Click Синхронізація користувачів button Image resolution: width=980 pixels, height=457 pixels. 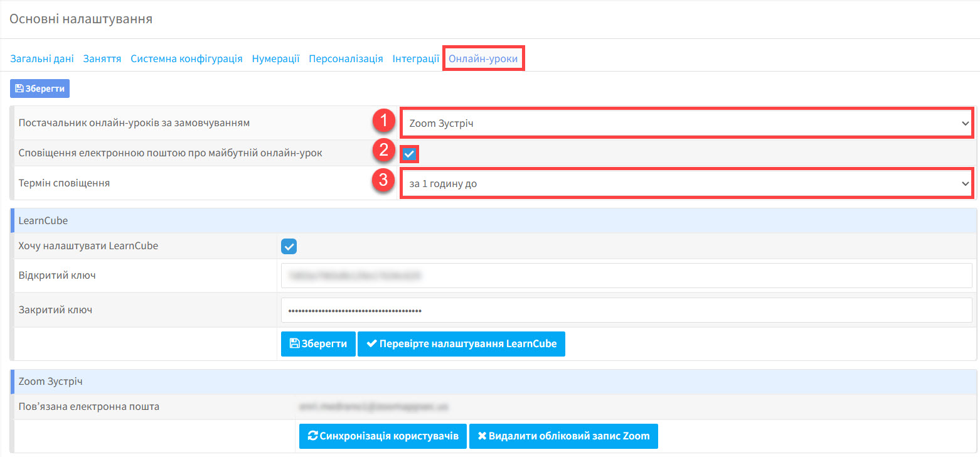(383, 436)
